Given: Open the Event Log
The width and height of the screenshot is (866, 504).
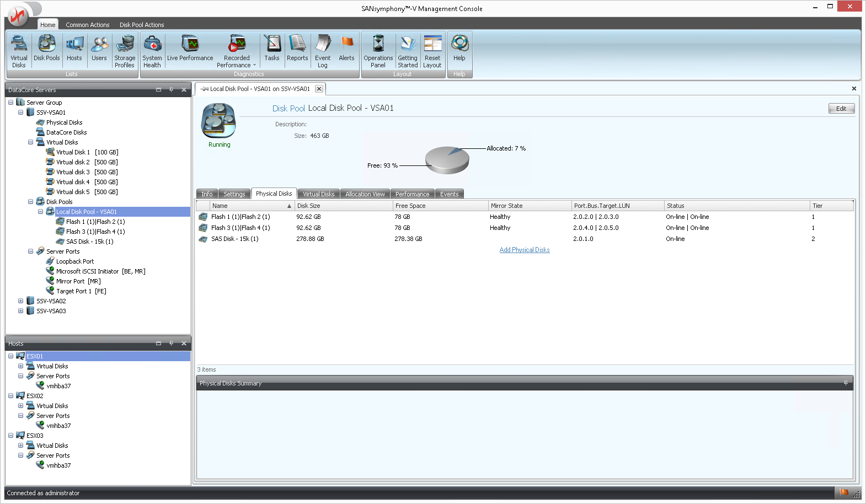Looking at the screenshot, I should click(323, 51).
